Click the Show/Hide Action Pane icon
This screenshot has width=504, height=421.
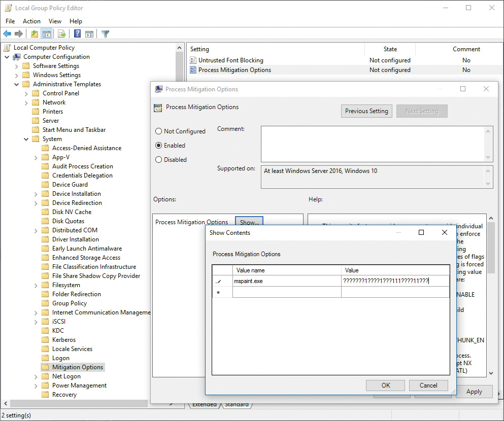[89, 34]
